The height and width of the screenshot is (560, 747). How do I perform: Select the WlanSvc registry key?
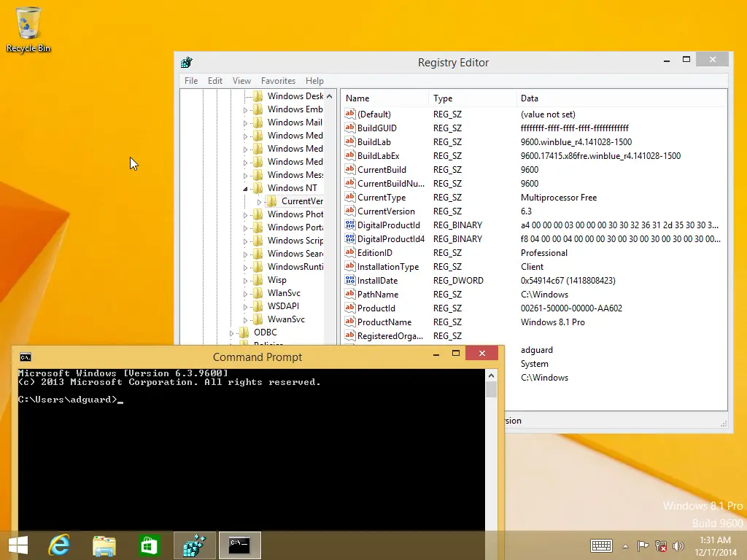coord(284,293)
